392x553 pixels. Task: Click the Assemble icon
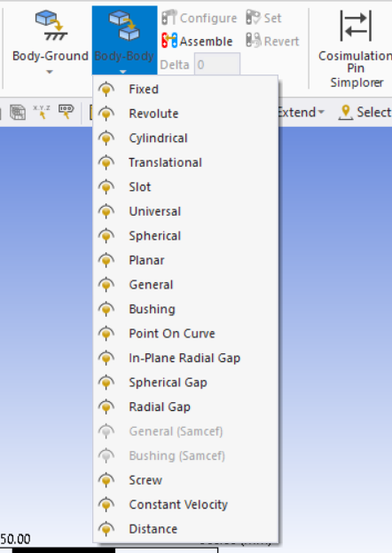click(169, 41)
